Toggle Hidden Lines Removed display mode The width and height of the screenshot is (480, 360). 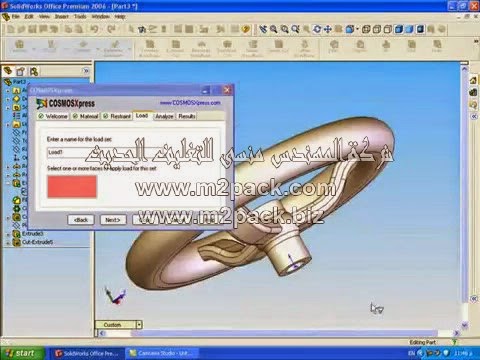pos(388,29)
